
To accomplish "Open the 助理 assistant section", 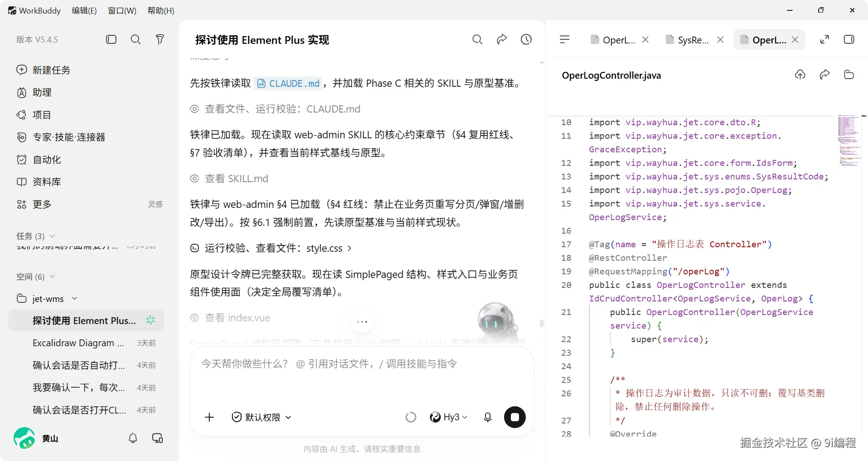I will pyautogui.click(x=34, y=92).
